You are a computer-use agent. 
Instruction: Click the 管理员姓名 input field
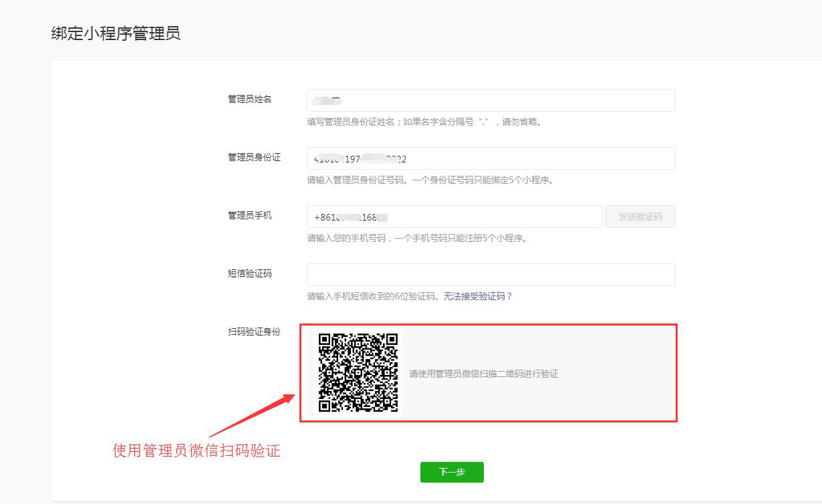click(x=491, y=100)
